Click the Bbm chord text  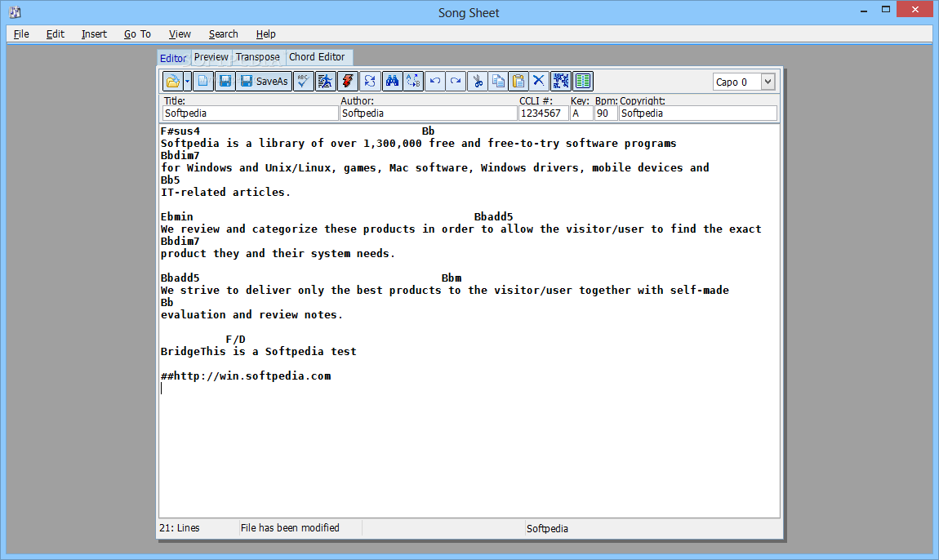(x=452, y=278)
